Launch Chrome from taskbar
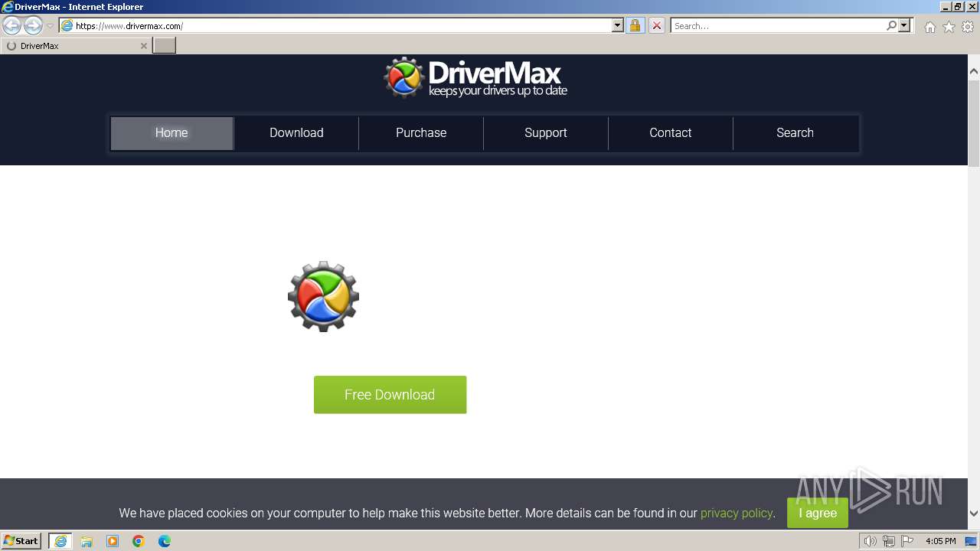980x551 pixels. tap(139, 541)
